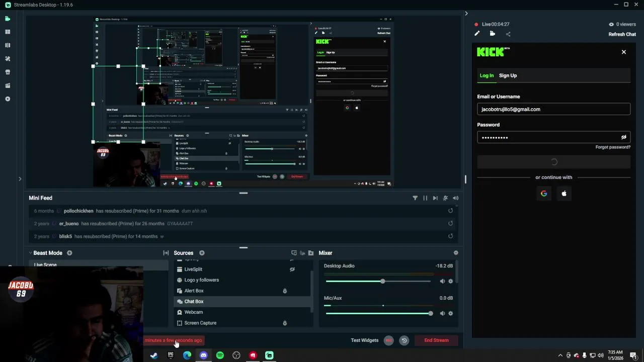
Task: Replay the blisk5 resubscribe alert
Action: (451, 236)
